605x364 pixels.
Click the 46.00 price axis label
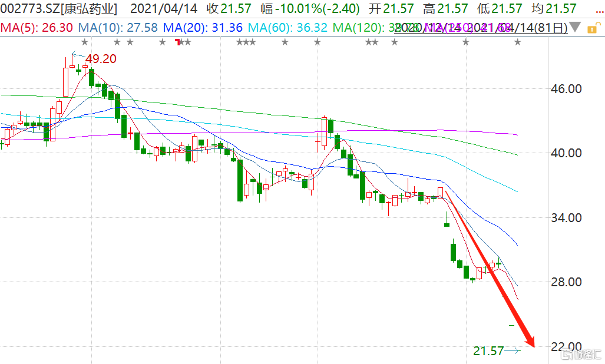pos(566,89)
